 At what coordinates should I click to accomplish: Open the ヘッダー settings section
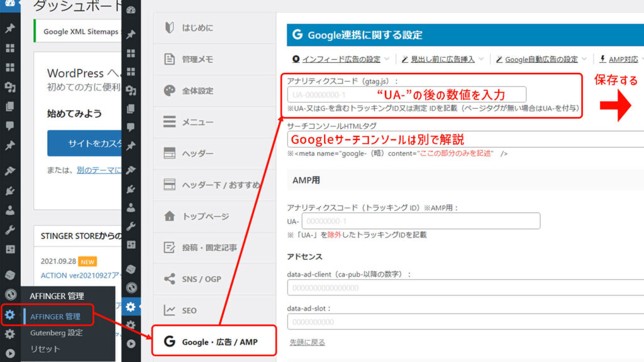coord(214,153)
